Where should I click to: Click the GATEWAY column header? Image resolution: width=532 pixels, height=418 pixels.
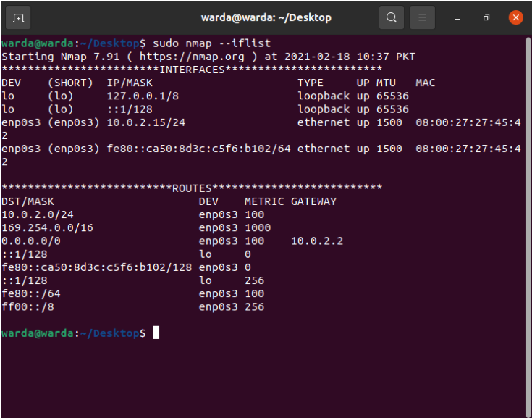coord(313,201)
